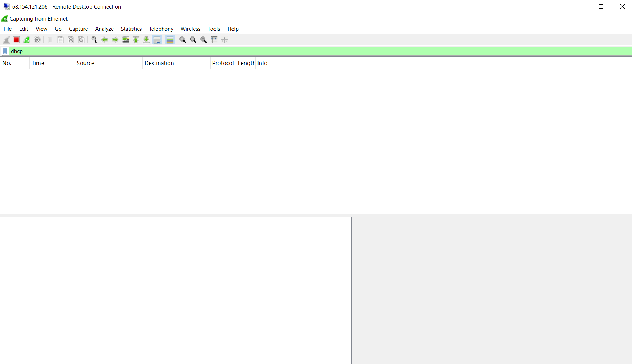Viewport: 632px width, 364px height.
Task: Open the Telephony menu
Action: (x=161, y=29)
